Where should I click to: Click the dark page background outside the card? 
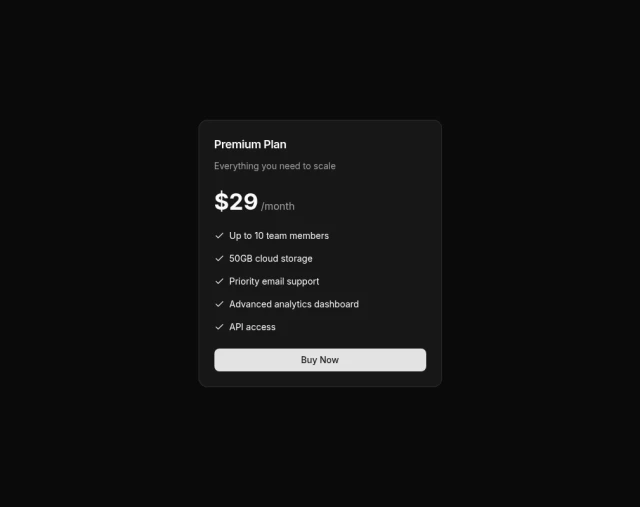coord(102,253)
